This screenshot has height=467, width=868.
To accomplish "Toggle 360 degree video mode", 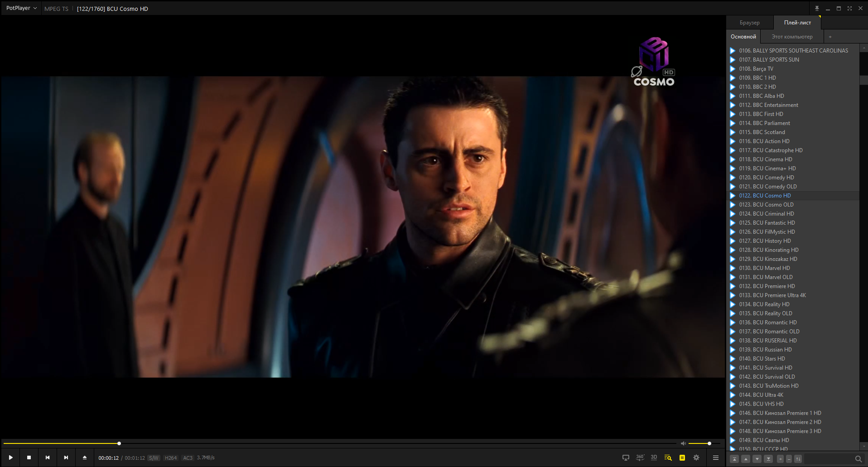I will pos(640,457).
